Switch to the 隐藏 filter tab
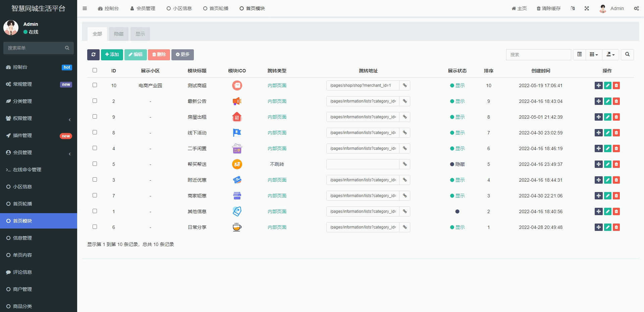The image size is (644, 312). click(x=119, y=34)
